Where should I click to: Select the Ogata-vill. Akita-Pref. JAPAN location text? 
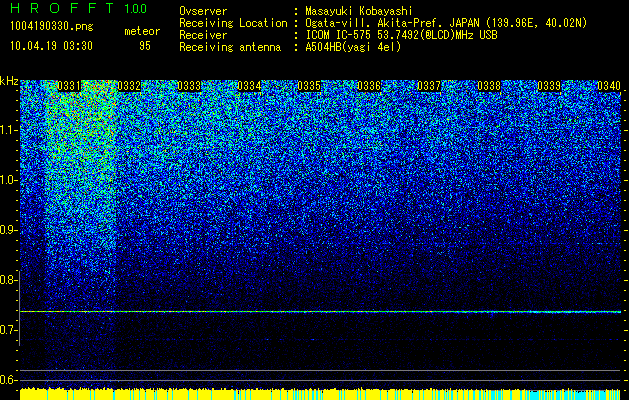coord(446,23)
